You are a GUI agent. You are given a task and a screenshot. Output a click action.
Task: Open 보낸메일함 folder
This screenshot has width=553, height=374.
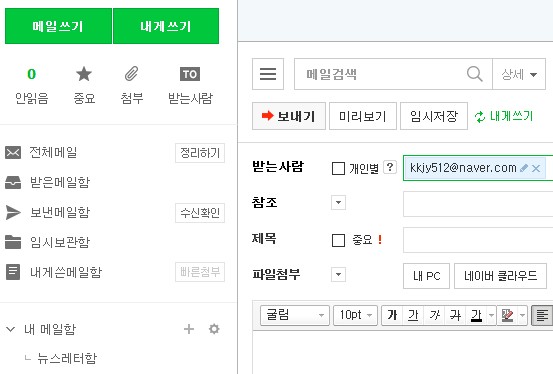[60, 212]
